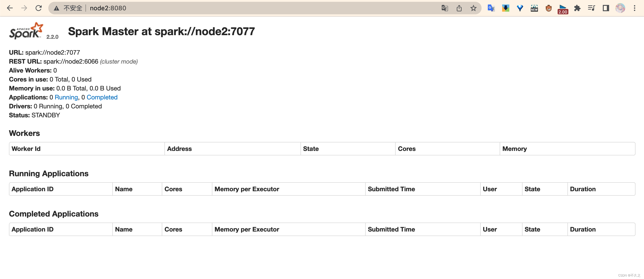644x279 pixels.
Task: Click the browser forward arrow
Action: [24, 8]
